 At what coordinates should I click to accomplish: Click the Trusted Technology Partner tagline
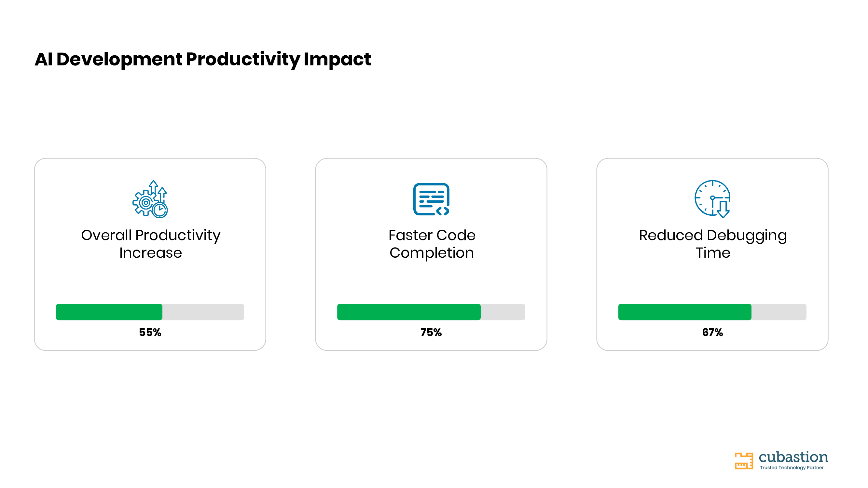click(x=792, y=468)
